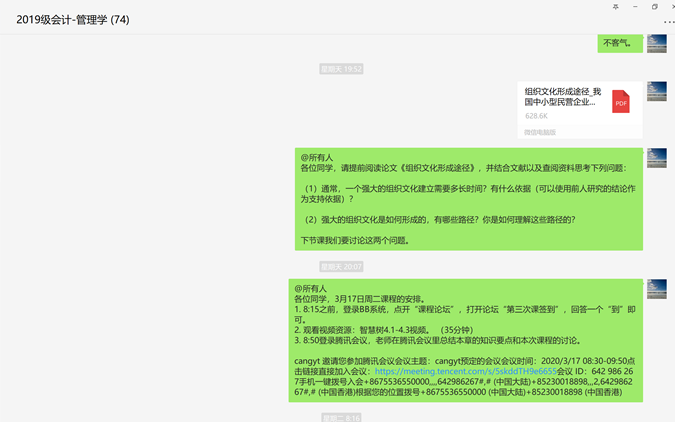Open the chat info three-dots menu
The width and height of the screenshot is (675, 422).
tap(668, 22)
